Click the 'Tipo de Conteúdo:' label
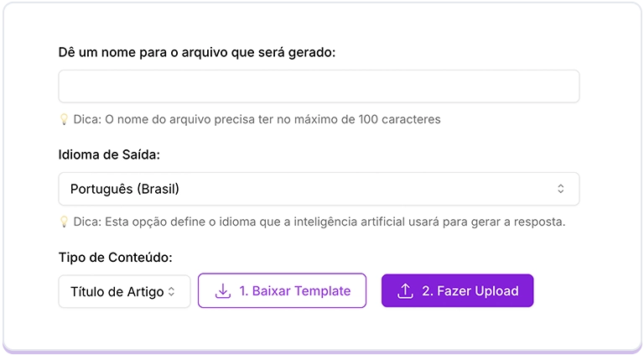Image resolution: width=644 pixels, height=355 pixels. (x=116, y=257)
